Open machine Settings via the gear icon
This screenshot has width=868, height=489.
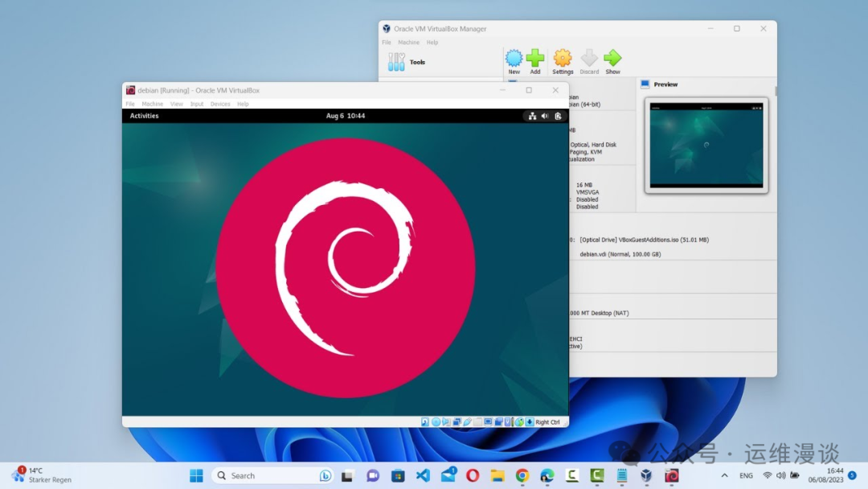pos(563,59)
